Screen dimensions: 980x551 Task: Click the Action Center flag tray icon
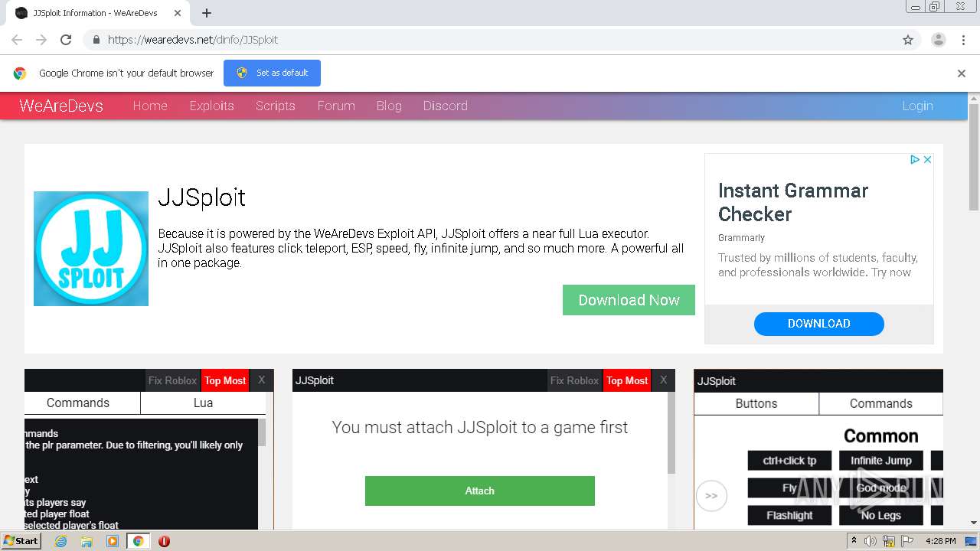(x=907, y=541)
